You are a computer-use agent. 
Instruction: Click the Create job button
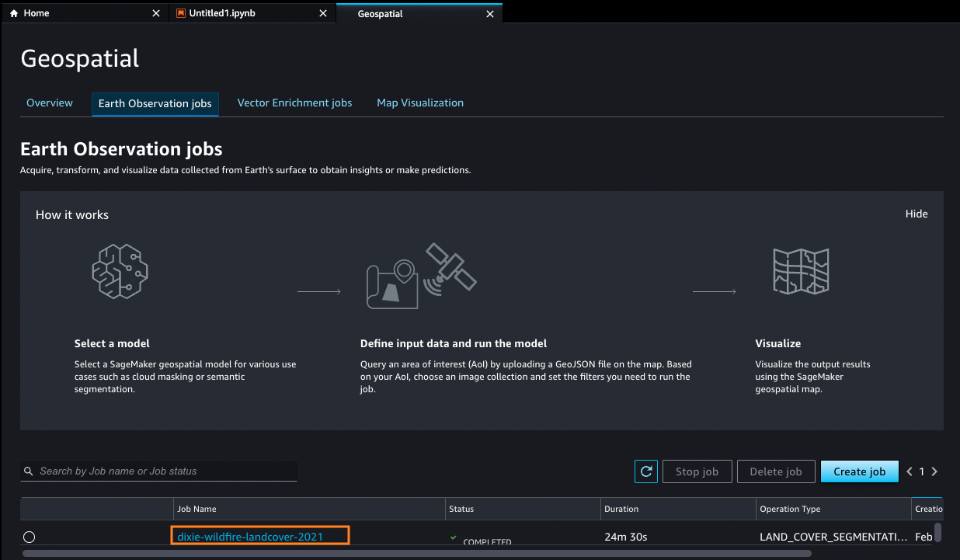(859, 471)
